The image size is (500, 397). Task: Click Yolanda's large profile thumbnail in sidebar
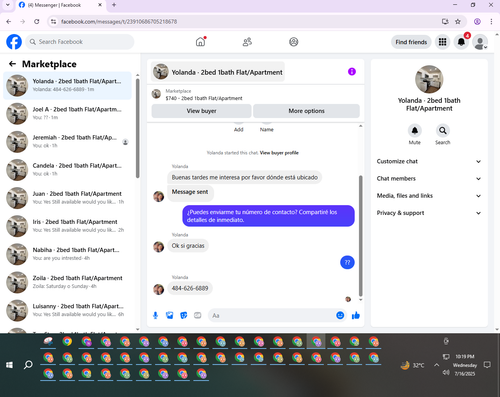pyautogui.click(x=429, y=79)
